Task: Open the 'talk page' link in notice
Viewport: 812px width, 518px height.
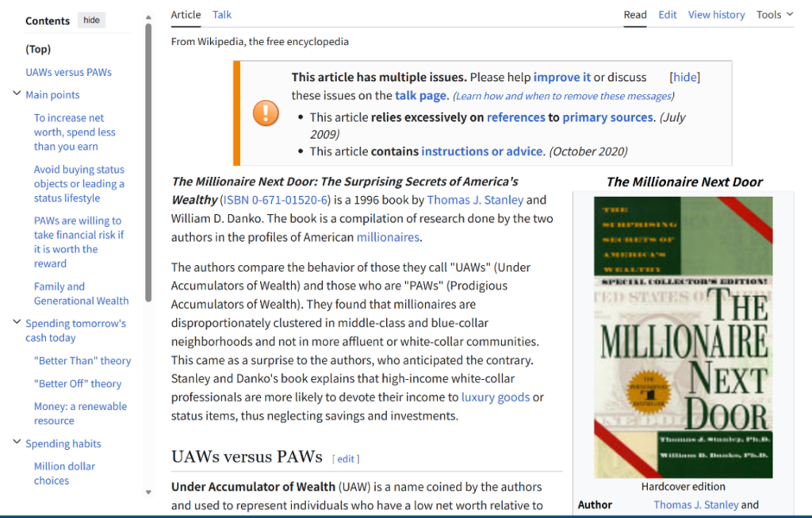Action: (x=420, y=95)
